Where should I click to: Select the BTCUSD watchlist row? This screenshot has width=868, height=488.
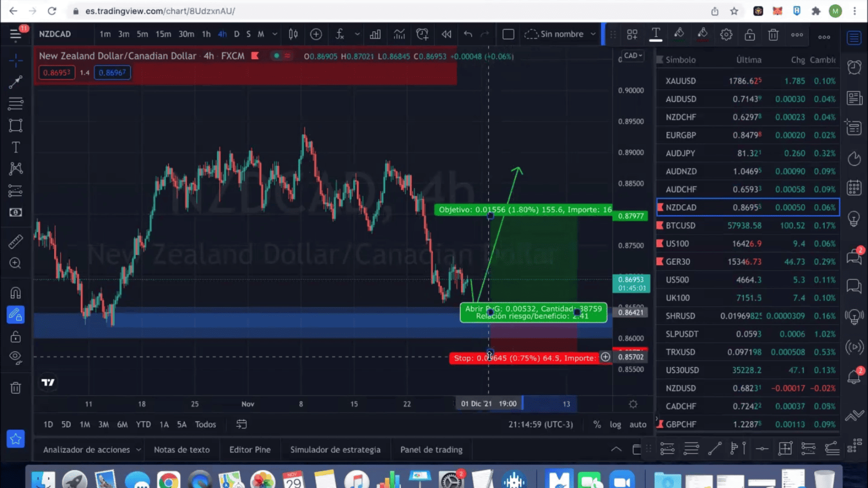pos(748,225)
